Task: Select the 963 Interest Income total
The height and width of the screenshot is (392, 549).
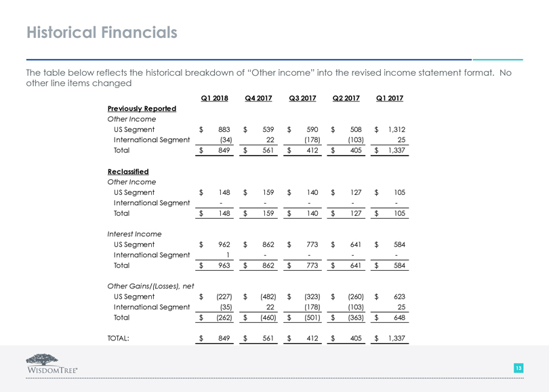Action: point(224,265)
